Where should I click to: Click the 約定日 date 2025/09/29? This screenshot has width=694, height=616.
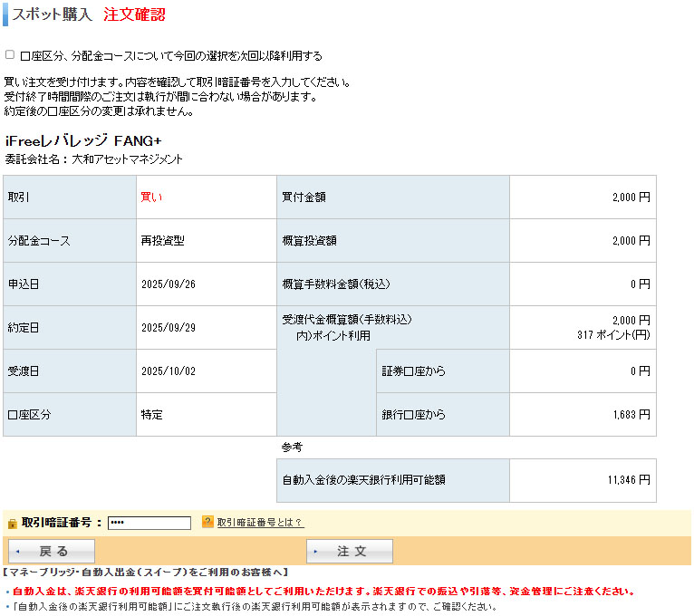(169, 328)
